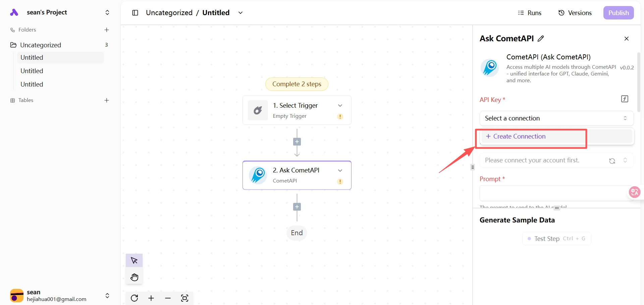Open the Select a connection dropdown
This screenshot has width=644, height=305.
(556, 118)
